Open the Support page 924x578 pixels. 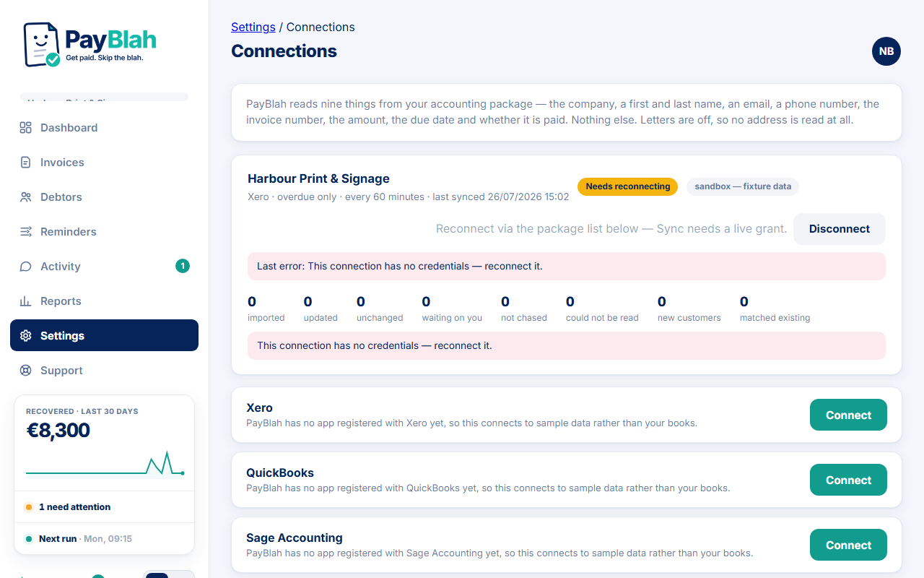[104, 371]
